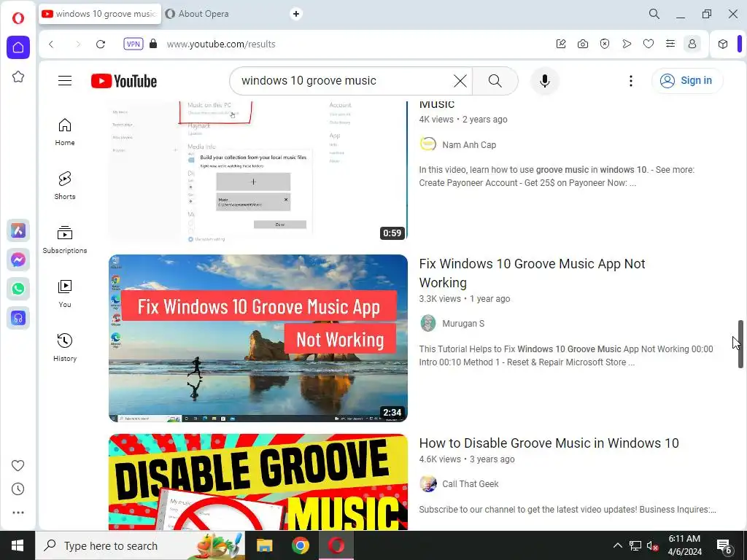Click the taskbar search box
This screenshot has height=560, width=747.
tap(141, 545)
